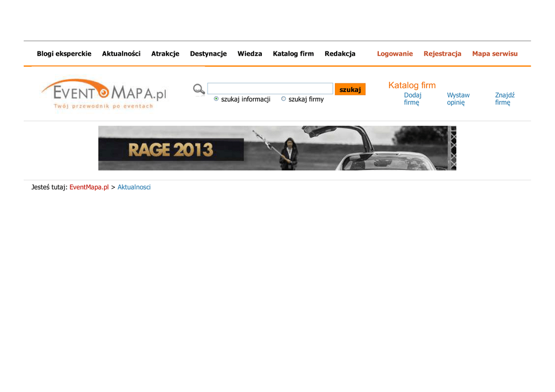This screenshot has height=392, width=555.
Task: Select the "szukaj firmy" radio button
Action: (x=283, y=99)
